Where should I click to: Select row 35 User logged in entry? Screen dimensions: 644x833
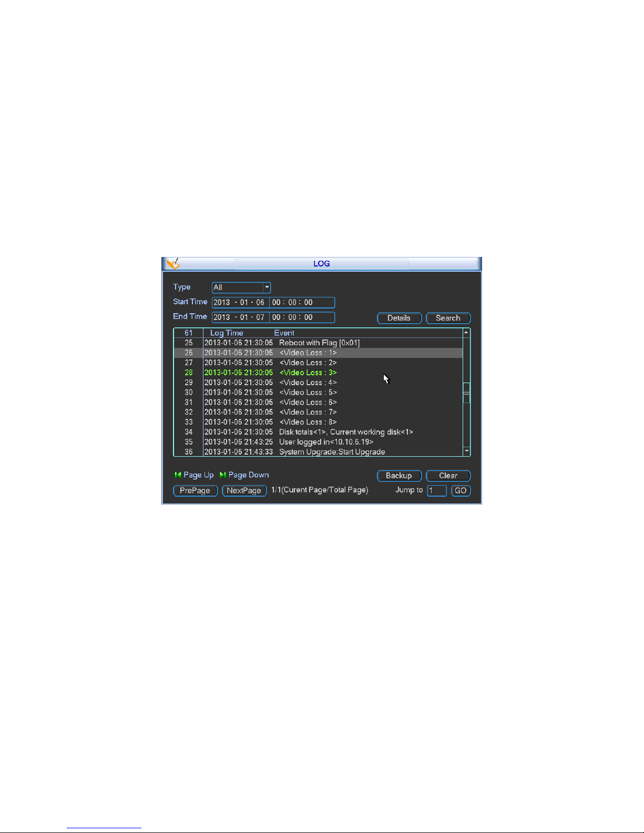pyautogui.click(x=318, y=442)
